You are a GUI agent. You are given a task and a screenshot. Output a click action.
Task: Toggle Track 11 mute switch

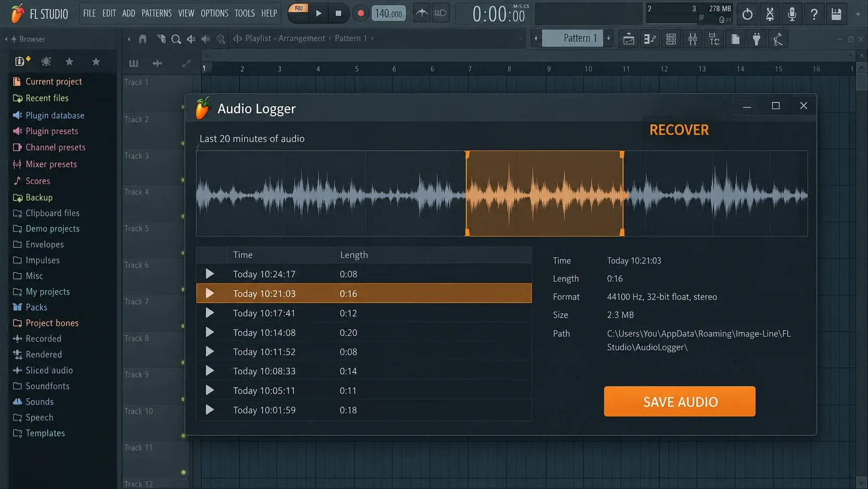[x=183, y=472]
